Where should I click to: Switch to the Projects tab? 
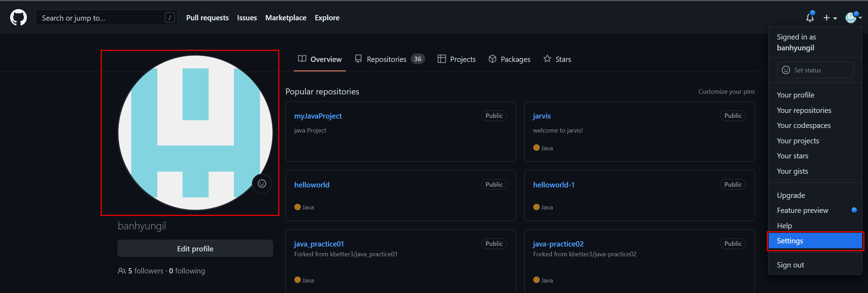[457, 59]
